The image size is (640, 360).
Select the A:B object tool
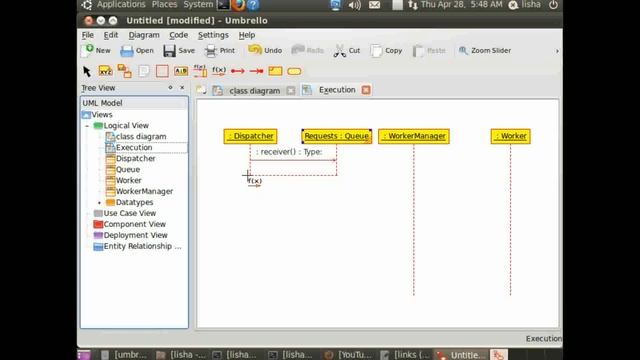tap(181, 71)
